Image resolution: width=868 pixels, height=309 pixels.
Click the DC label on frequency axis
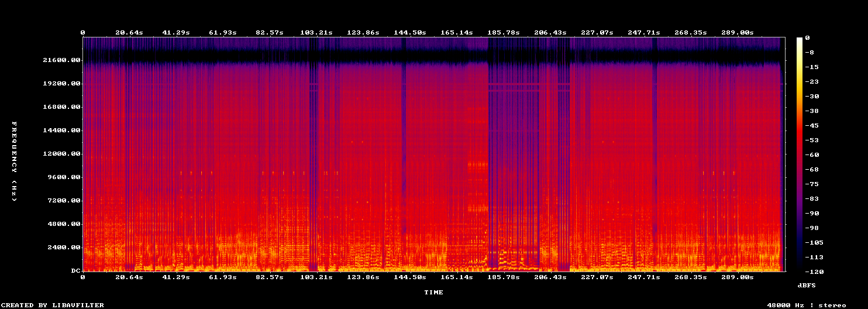tap(75, 271)
